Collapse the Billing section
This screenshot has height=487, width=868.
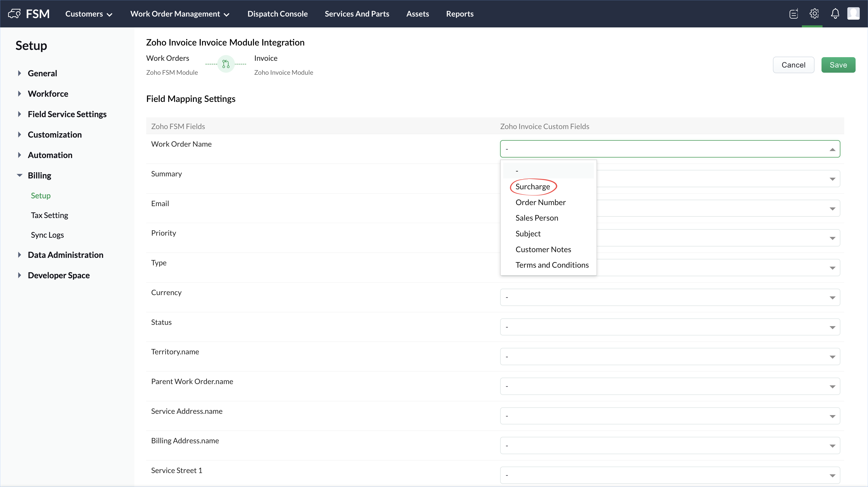19,175
